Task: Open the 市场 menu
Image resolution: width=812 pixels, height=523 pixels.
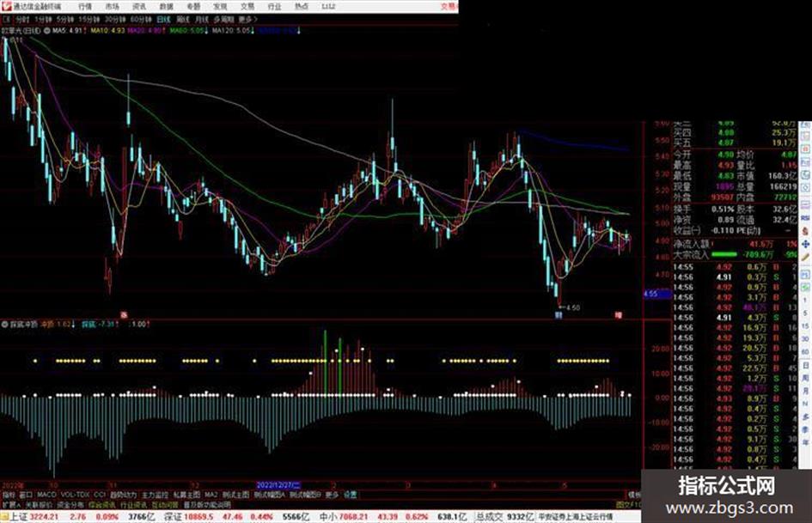Action: (112, 7)
